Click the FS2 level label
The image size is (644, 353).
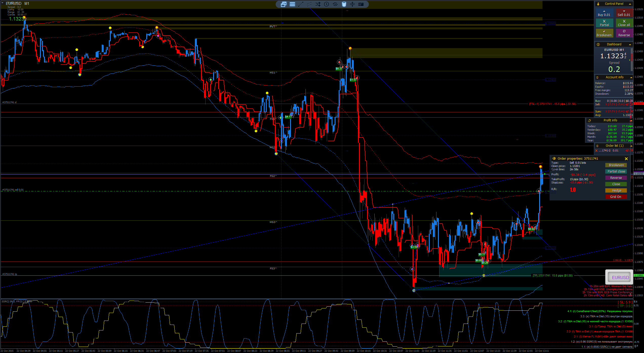pyautogui.click(x=273, y=176)
